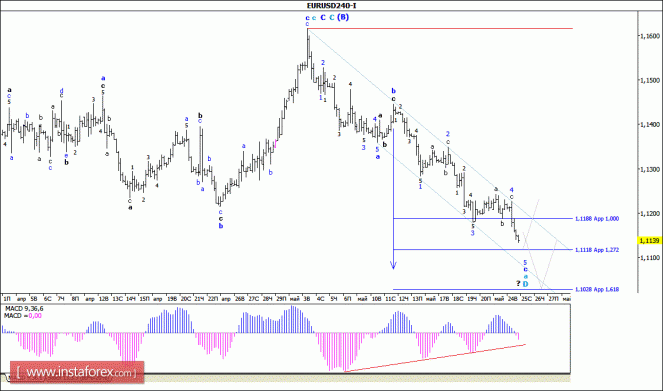Click the MACD 9,36,6 indicator label
The image size is (663, 391).
(x=24, y=309)
